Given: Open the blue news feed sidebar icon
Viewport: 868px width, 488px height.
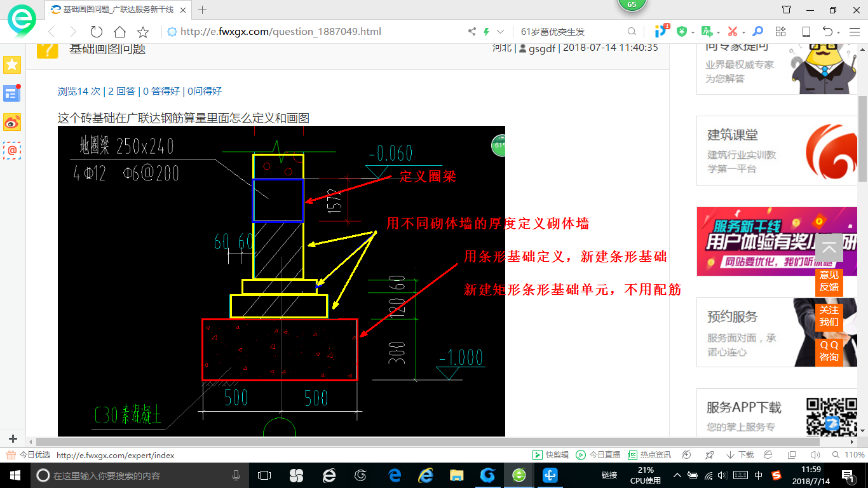Looking at the screenshot, I should point(12,93).
